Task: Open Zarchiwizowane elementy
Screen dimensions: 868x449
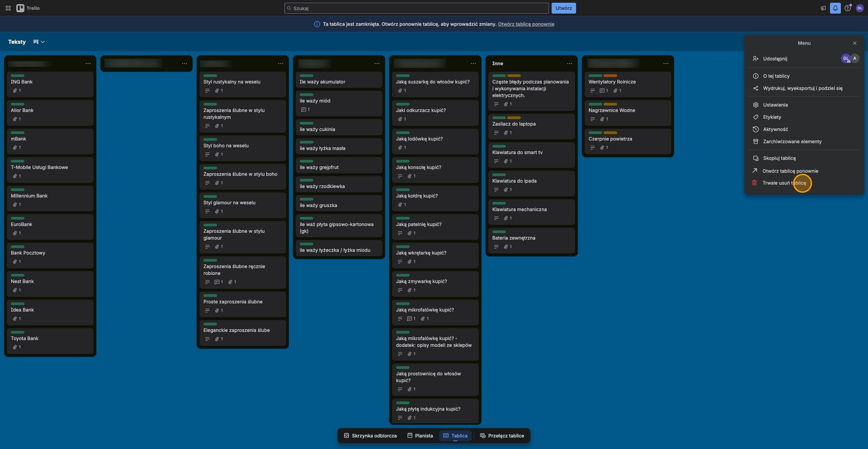Action: click(804, 142)
